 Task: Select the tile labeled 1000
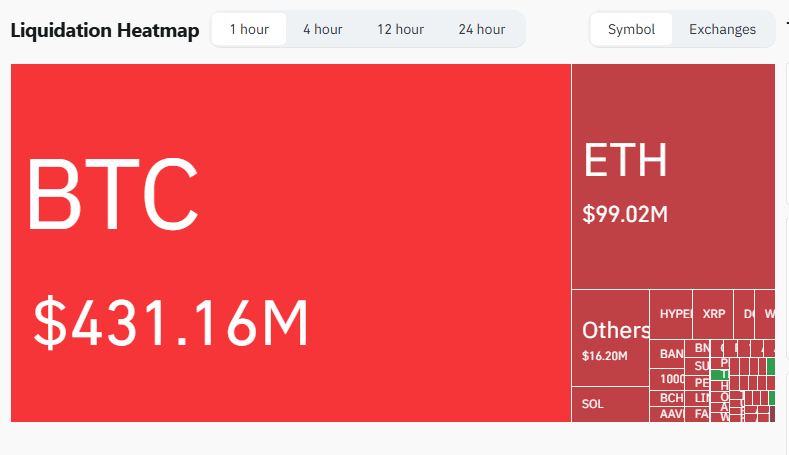tap(667, 380)
